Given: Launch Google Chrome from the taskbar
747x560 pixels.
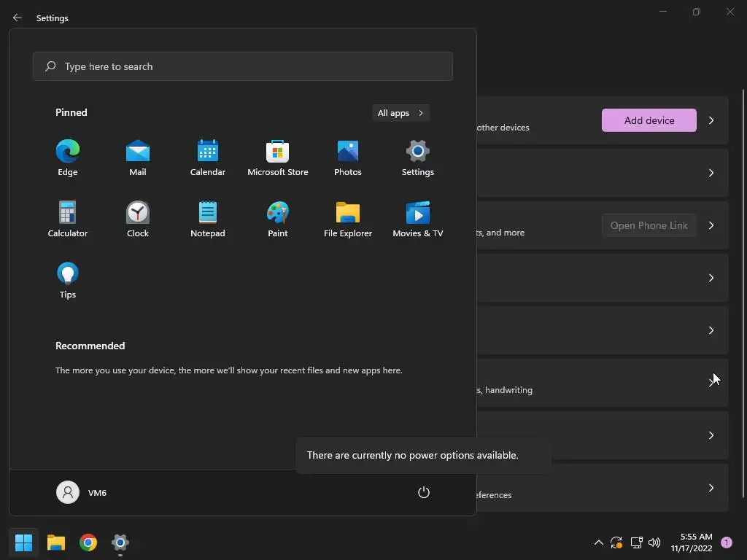Looking at the screenshot, I should (88, 542).
